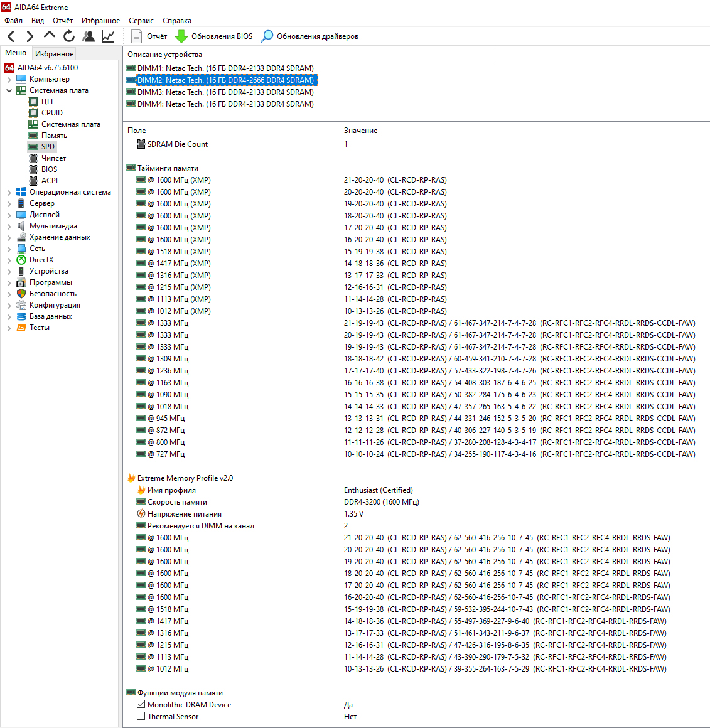710x728 pixels.
Task: Refresh the current page
Action: 68,36
